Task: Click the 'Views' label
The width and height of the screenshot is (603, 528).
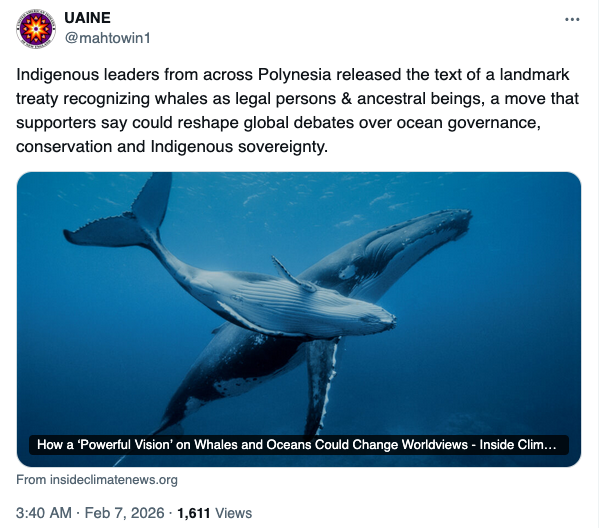Action: pos(234,513)
